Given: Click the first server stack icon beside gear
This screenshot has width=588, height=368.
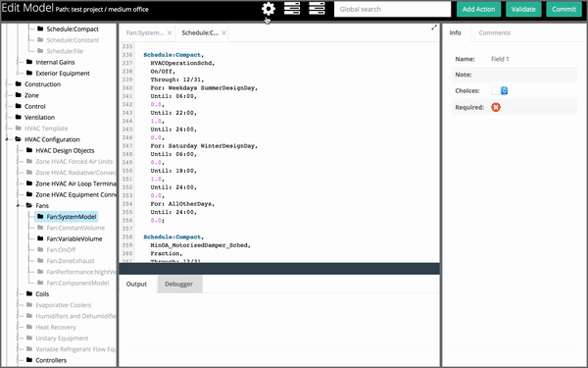Looking at the screenshot, I should point(292,9).
